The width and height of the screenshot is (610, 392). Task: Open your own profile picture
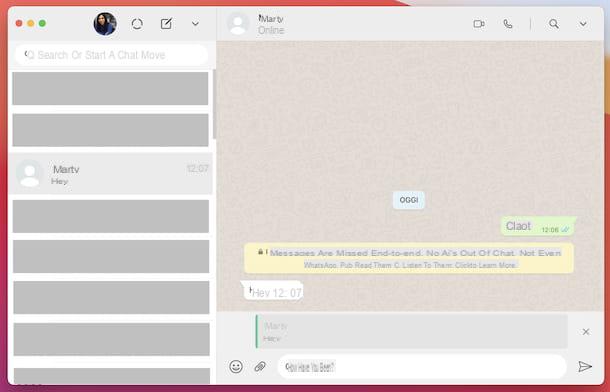[105, 24]
